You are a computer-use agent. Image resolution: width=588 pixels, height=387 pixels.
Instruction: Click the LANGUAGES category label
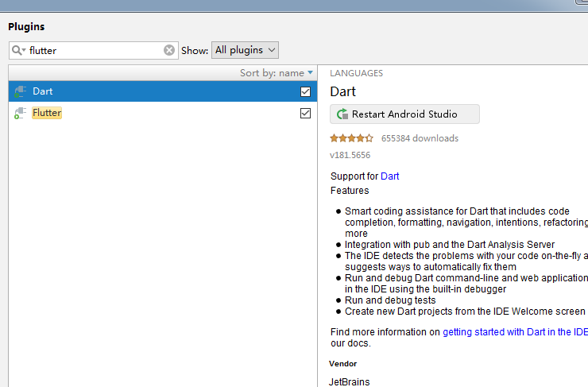coord(356,73)
